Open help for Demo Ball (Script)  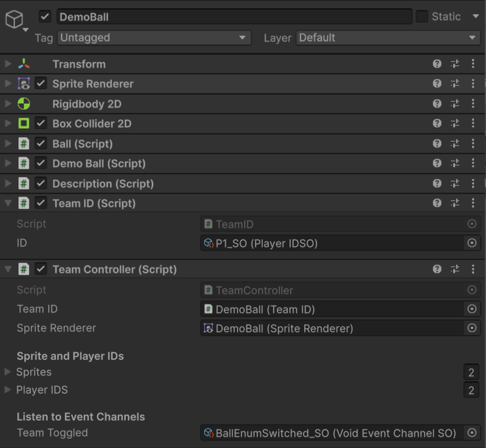coord(437,163)
